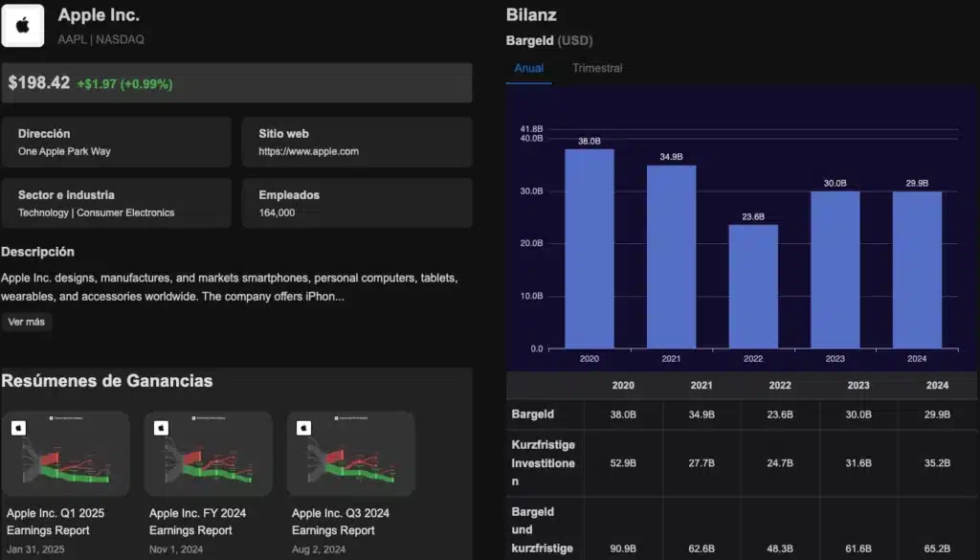This screenshot has width=980, height=560.
Task: Select the 2022 bar labeled 23.6B
Action: pos(753,286)
